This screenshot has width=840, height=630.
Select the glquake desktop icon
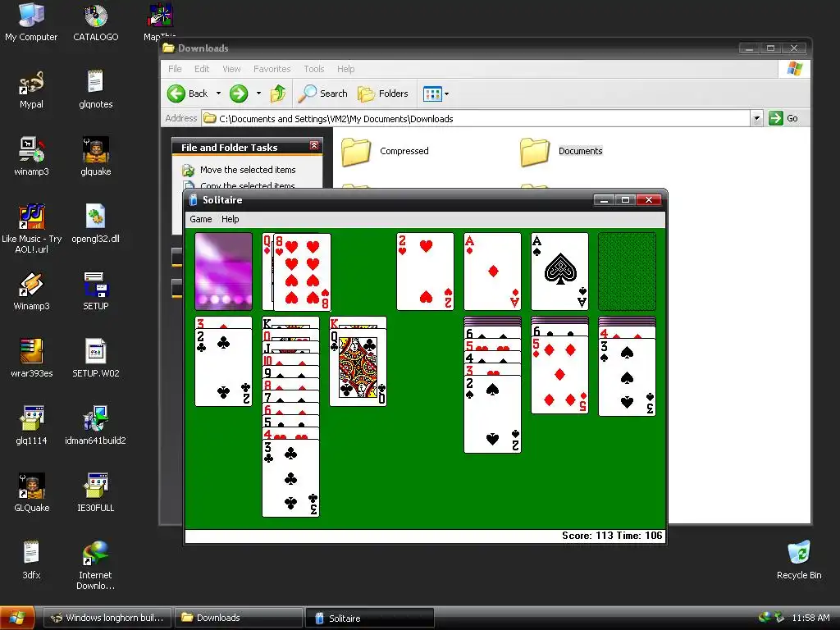[95, 157]
